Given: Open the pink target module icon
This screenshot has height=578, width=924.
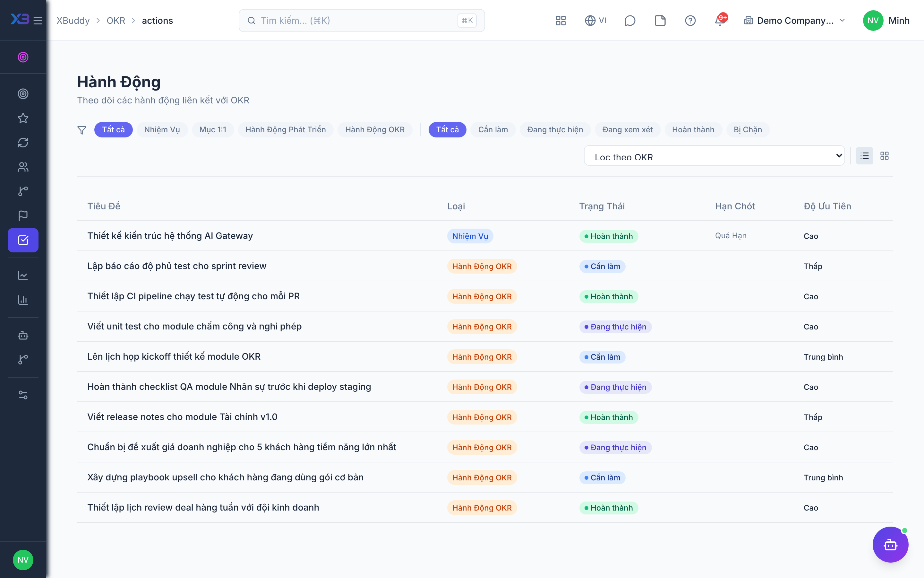Looking at the screenshot, I should coord(23,57).
